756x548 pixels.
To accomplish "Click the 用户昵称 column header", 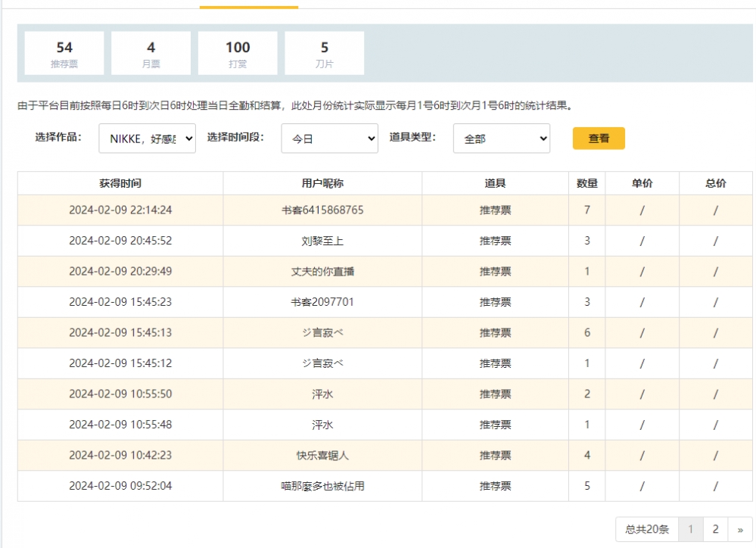I will click(x=322, y=183).
